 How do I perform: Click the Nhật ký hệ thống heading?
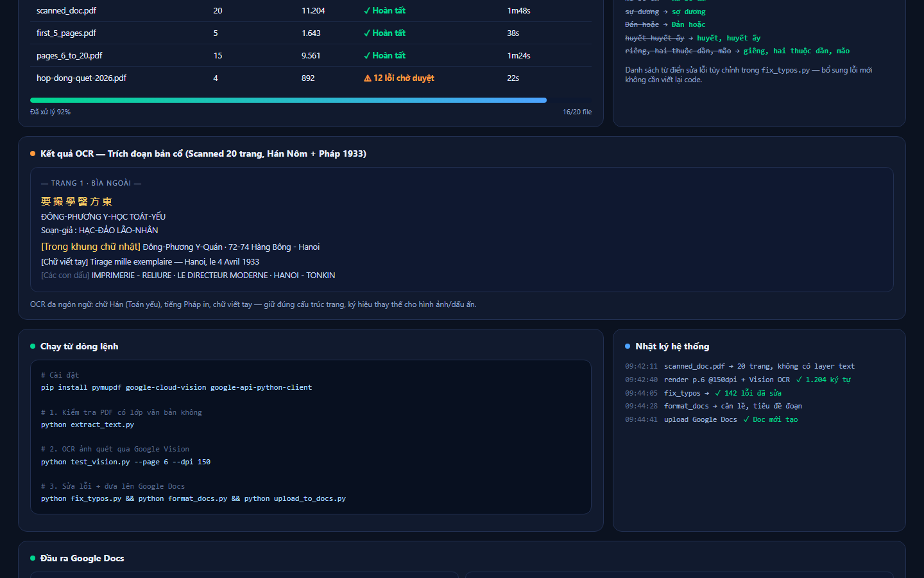point(672,346)
